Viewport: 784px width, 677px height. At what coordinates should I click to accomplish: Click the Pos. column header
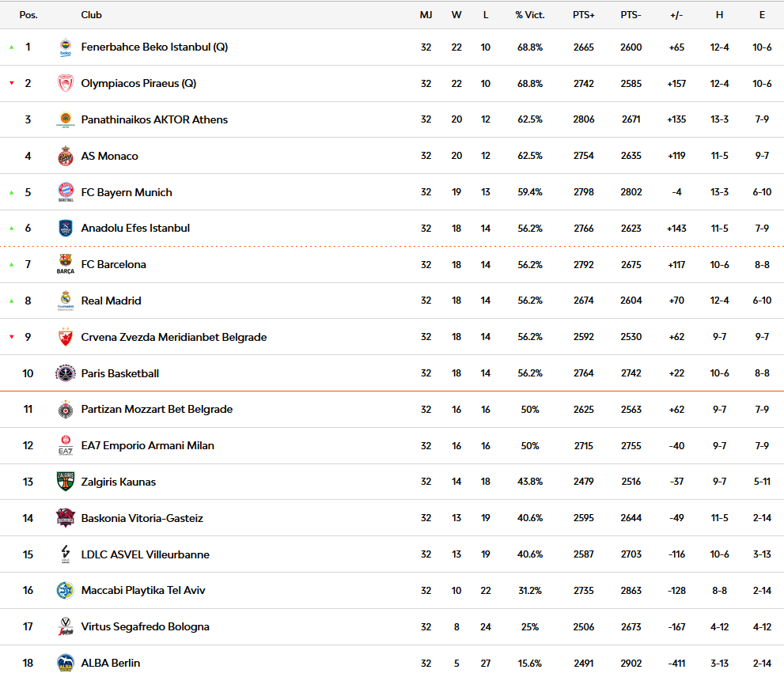(28, 15)
